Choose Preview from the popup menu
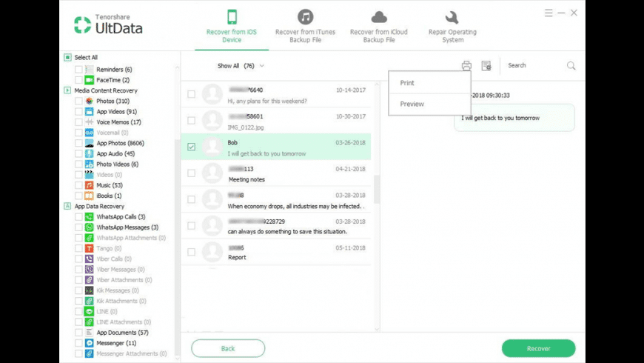 click(429, 104)
